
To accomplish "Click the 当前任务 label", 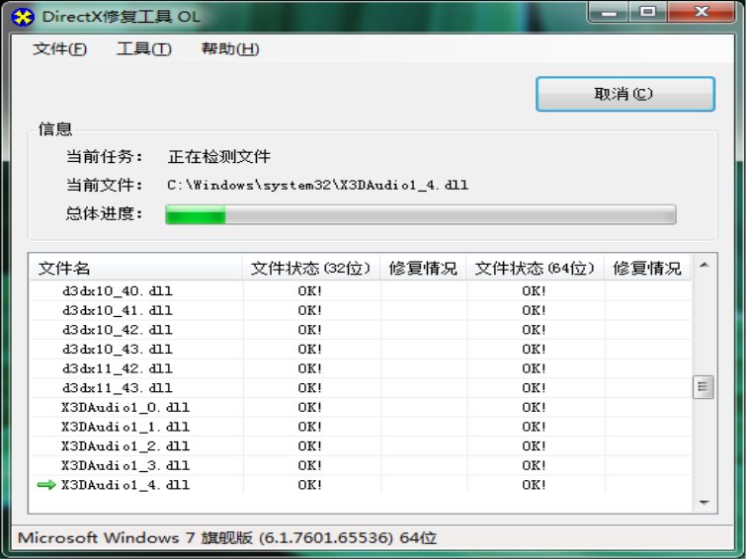I will [105, 156].
